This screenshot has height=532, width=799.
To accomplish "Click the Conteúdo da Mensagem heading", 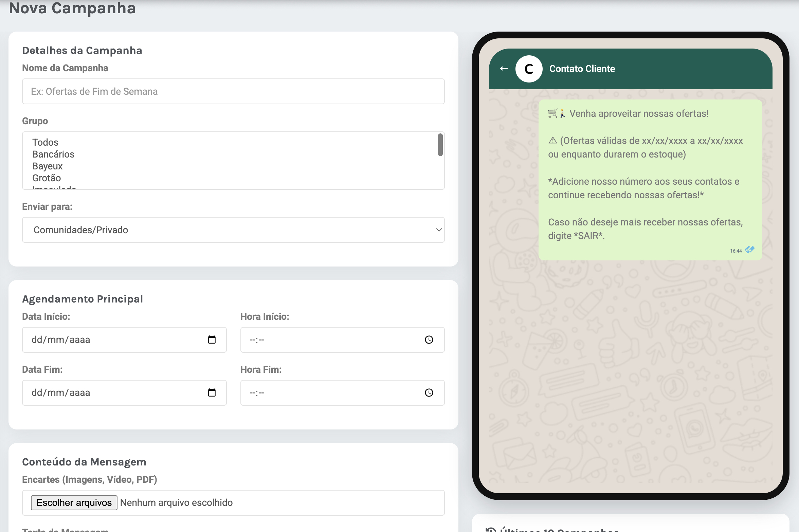I will 84,462.
